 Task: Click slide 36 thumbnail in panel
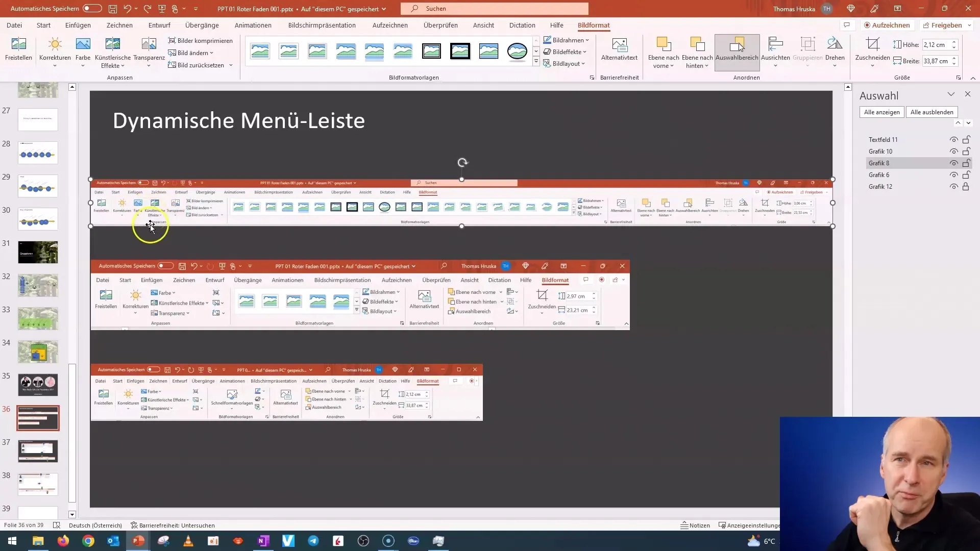pyautogui.click(x=38, y=418)
